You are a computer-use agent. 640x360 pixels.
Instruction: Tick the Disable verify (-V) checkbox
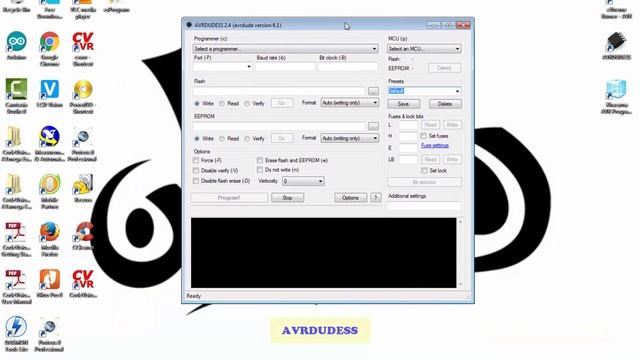[x=196, y=171]
